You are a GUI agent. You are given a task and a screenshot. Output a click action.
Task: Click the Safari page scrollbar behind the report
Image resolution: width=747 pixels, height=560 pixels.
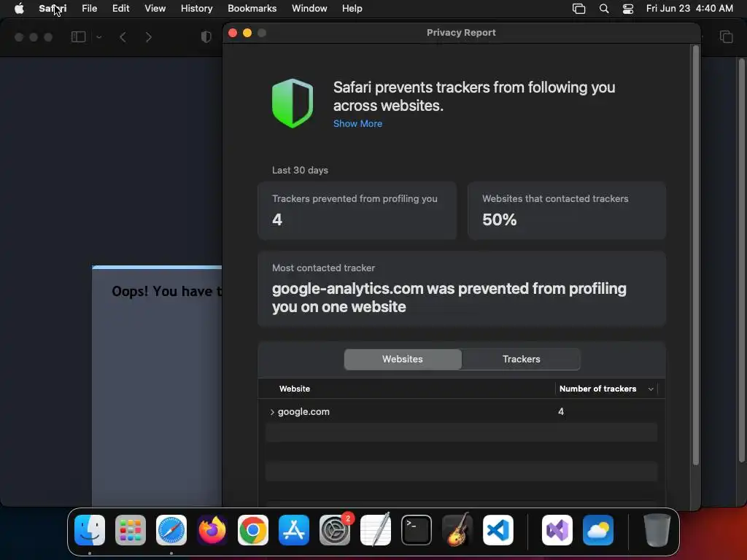coord(741,260)
